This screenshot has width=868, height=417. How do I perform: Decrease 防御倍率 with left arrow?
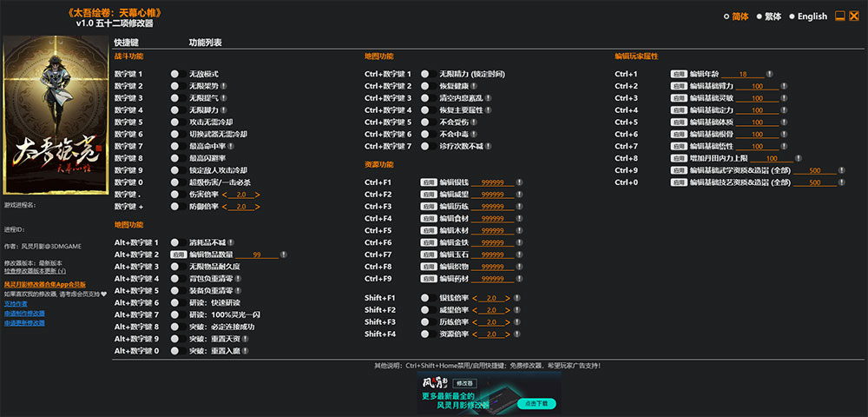[x=225, y=207]
